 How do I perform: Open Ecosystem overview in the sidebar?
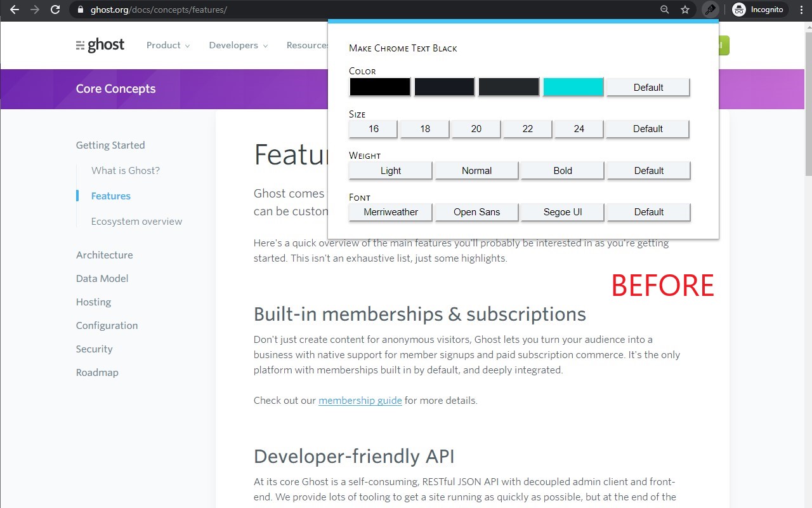(x=136, y=221)
